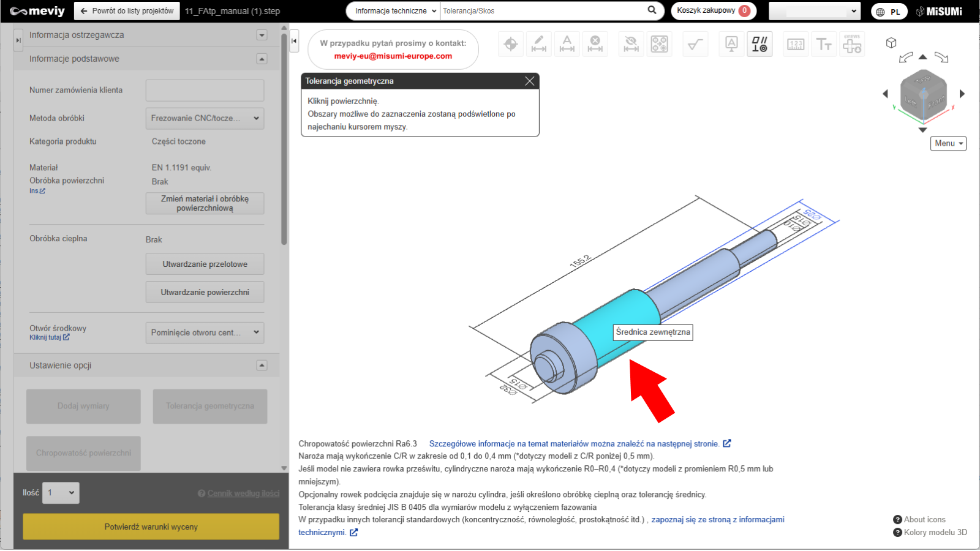Viewport: 980px width, 551px height.
Task: Collapse the left side panel
Action: coord(294,41)
